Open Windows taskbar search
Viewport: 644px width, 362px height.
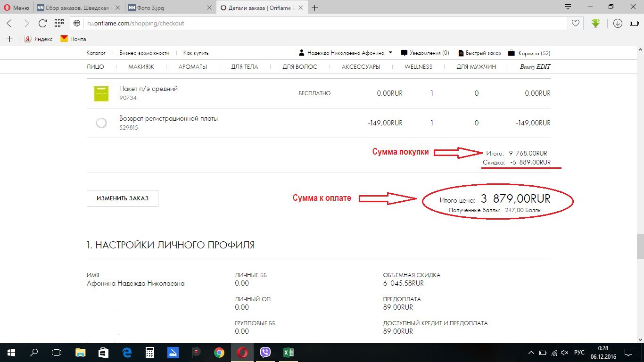pos(34,352)
